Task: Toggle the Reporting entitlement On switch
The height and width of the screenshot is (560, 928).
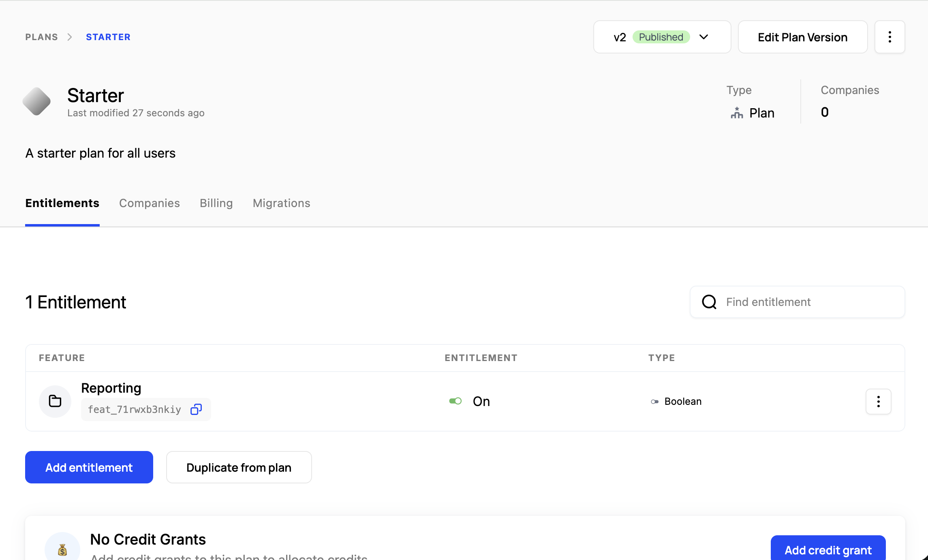Action: [455, 401]
